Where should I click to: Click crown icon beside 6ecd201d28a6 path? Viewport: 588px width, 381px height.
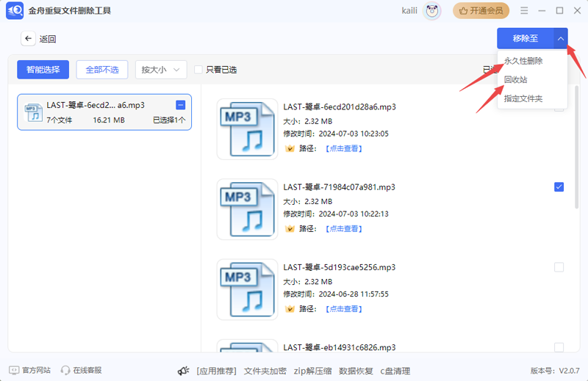pos(290,148)
